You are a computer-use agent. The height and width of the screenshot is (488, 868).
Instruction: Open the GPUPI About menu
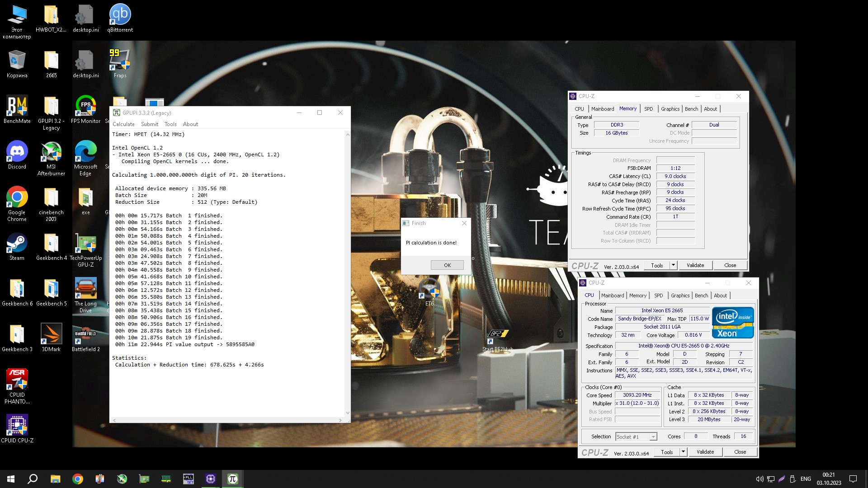(x=190, y=124)
